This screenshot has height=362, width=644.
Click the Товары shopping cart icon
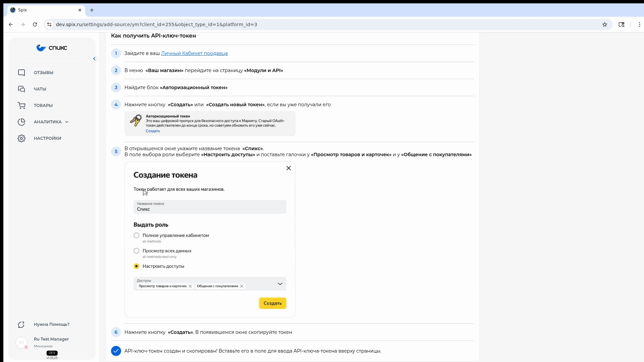tap(21, 106)
